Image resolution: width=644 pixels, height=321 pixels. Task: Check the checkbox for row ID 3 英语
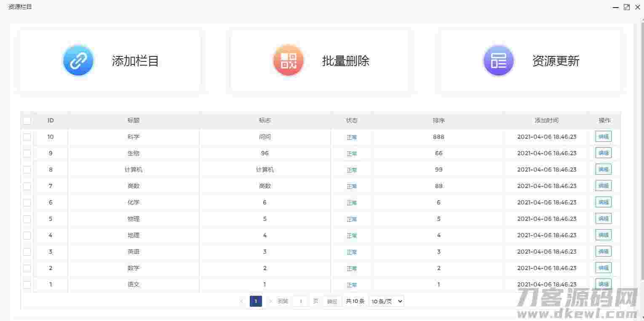[x=27, y=252]
